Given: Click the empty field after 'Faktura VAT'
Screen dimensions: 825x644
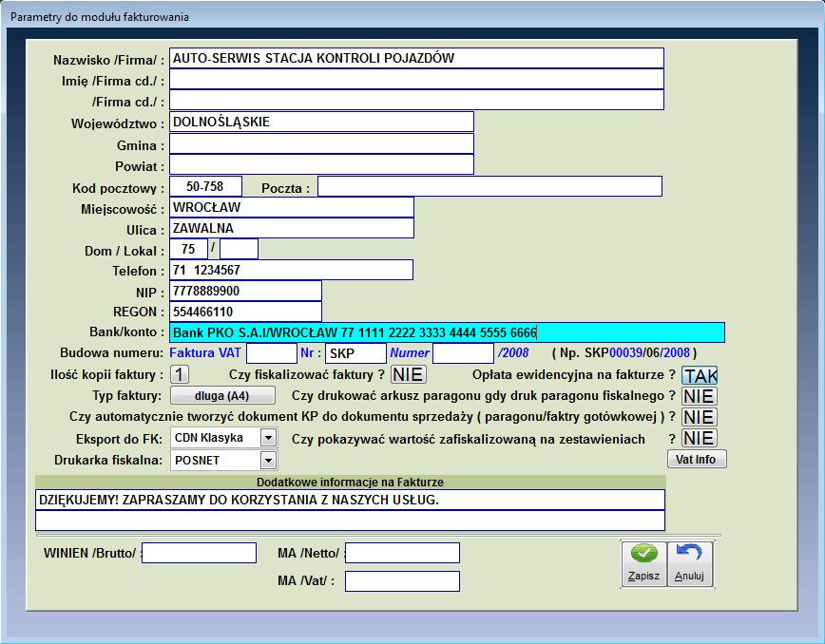Looking at the screenshot, I should click(272, 353).
